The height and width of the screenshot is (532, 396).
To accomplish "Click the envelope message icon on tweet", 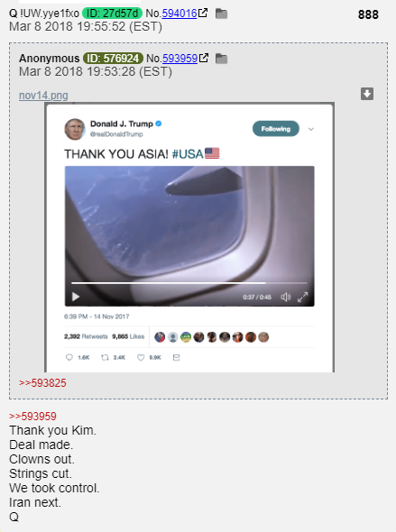I will point(176,357).
